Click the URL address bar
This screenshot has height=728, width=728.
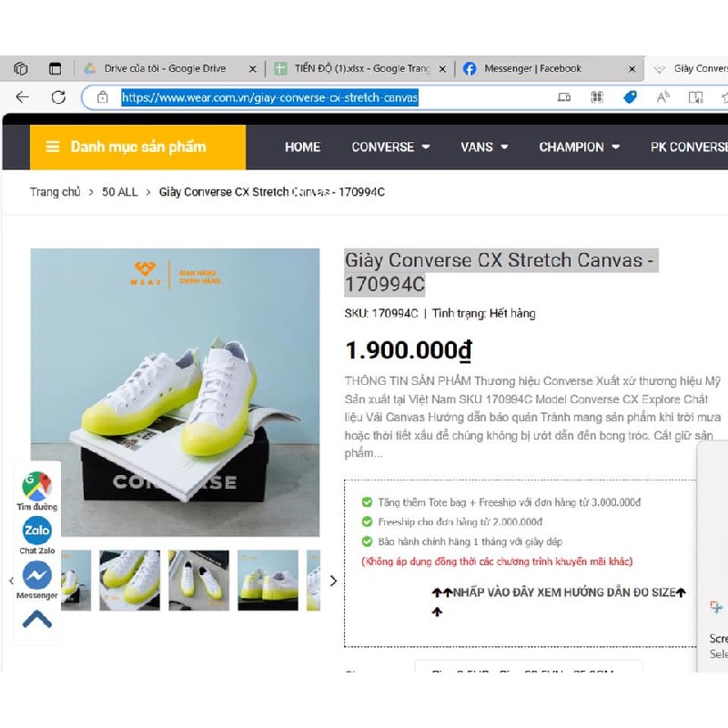(x=316, y=97)
